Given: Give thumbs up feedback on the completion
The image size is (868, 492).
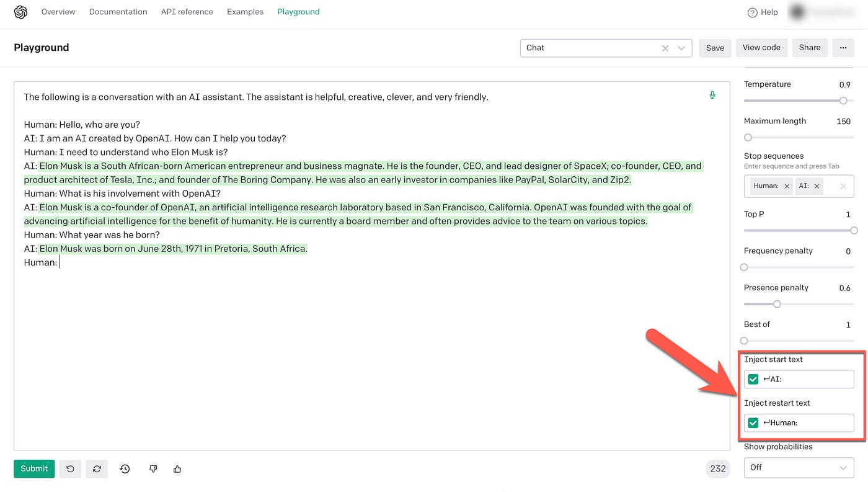Looking at the screenshot, I should click(x=177, y=468).
